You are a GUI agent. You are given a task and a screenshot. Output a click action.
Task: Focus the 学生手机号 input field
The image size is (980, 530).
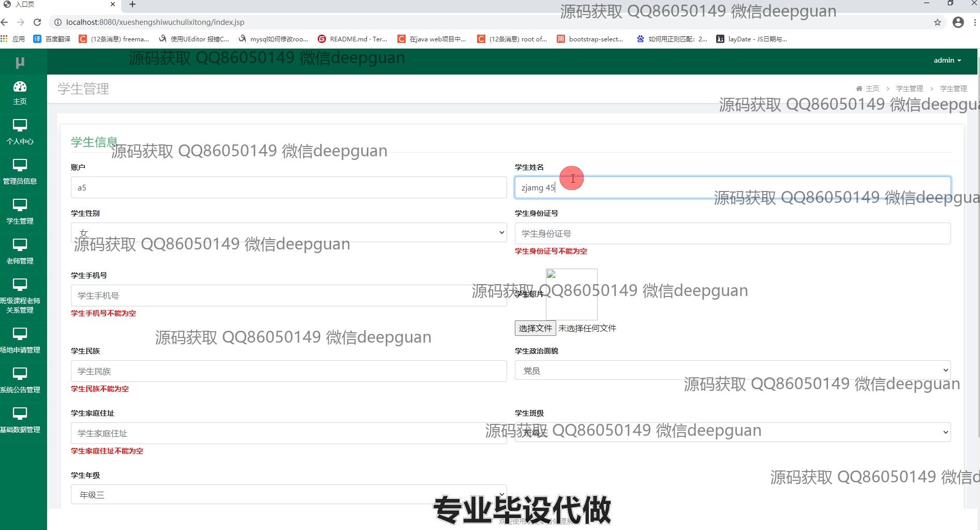(x=288, y=296)
